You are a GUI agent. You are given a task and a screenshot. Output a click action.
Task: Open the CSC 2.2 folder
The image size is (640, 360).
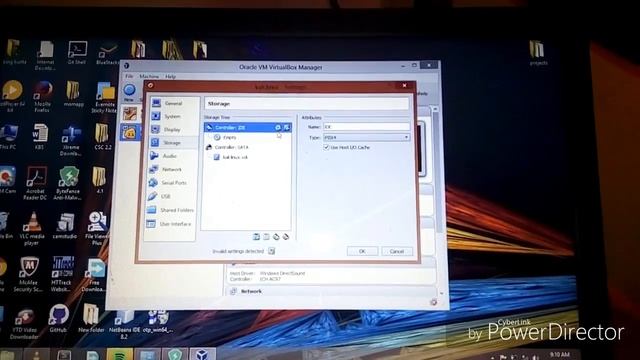(x=102, y=137)
